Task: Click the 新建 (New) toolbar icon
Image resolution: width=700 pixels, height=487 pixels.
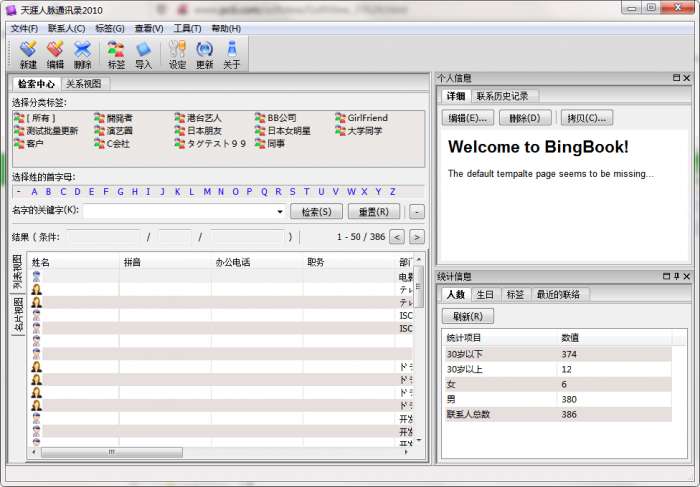Action: coord(28,54)
